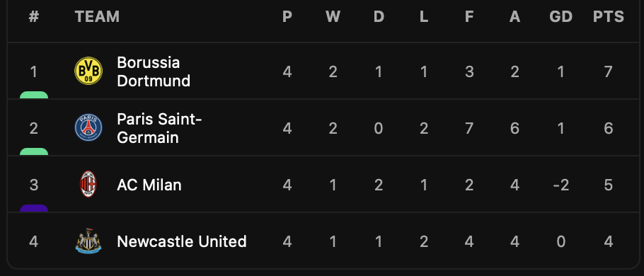Click the PTS column header
Viewport: 644px width, 276px height.
pyautogui.click(x=609, y=17)
